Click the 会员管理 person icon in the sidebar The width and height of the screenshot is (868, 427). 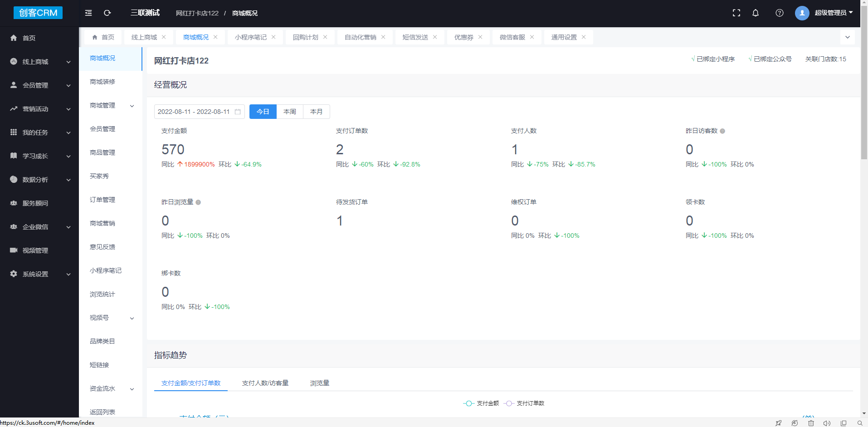click(14, 85)
